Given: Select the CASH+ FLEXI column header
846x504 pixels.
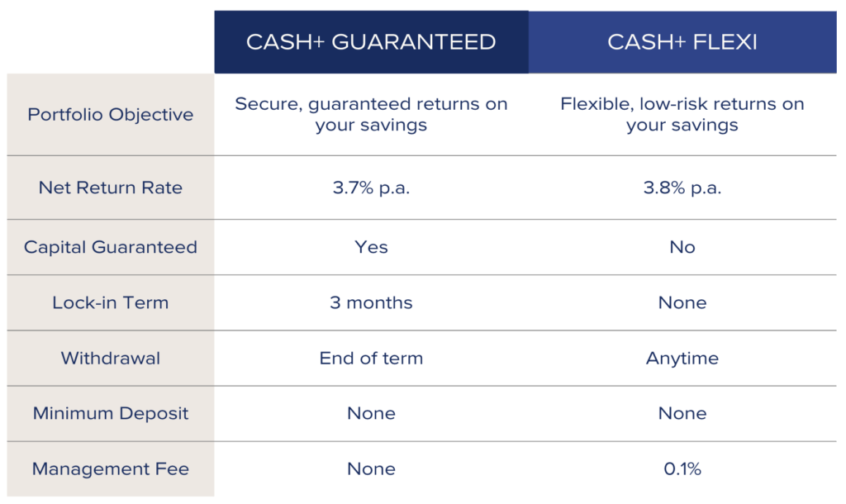Looking at the screenshot, I should [682, 42].
